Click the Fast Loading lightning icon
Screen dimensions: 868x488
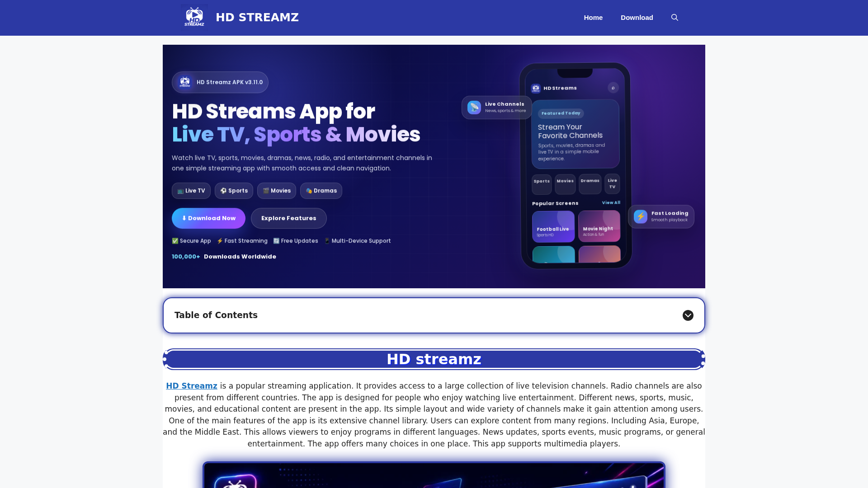click(640, 217)
